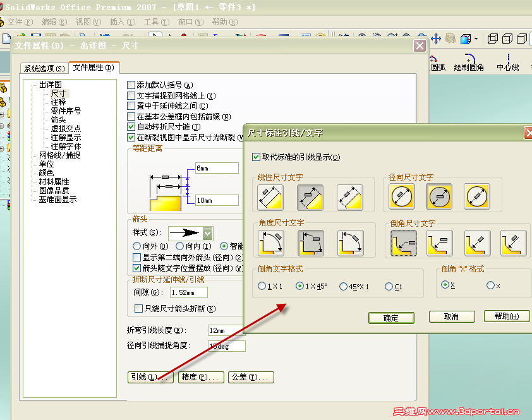This screenshot has height=420, width=532.
Task: Open 引线(L)... settings button
Action: pyautogui.click(x=150, y=377)
